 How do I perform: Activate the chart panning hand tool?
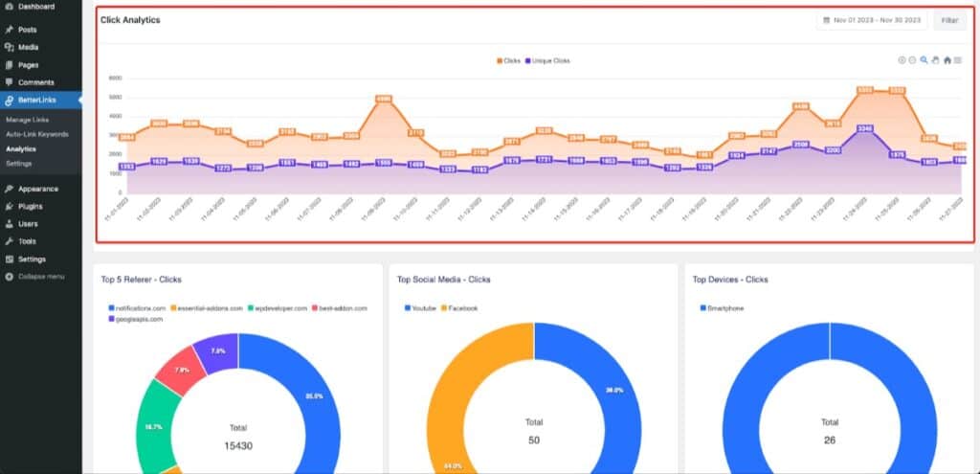click(936, 60)
